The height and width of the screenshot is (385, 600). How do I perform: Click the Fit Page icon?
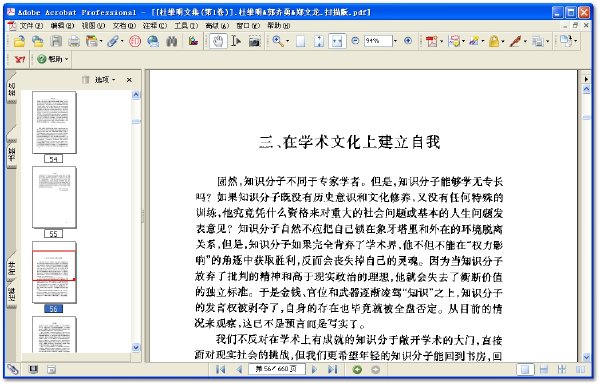[x=319, y=41]
